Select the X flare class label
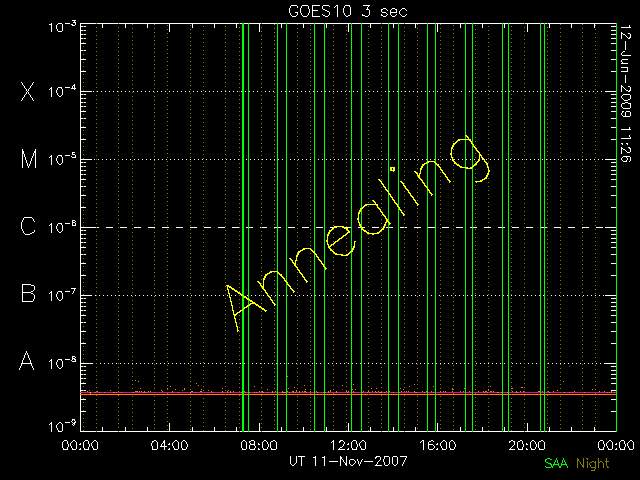Viewport: 640px width, 480px height. [28, 91]
